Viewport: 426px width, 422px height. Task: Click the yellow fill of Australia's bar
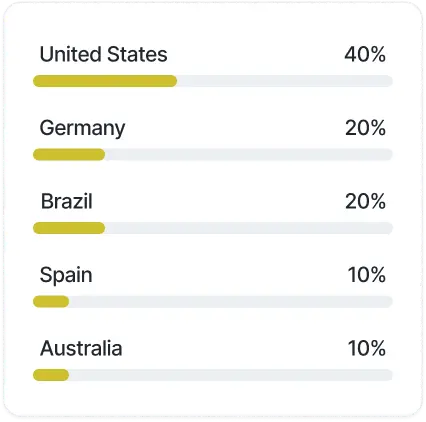pos(51,375)
